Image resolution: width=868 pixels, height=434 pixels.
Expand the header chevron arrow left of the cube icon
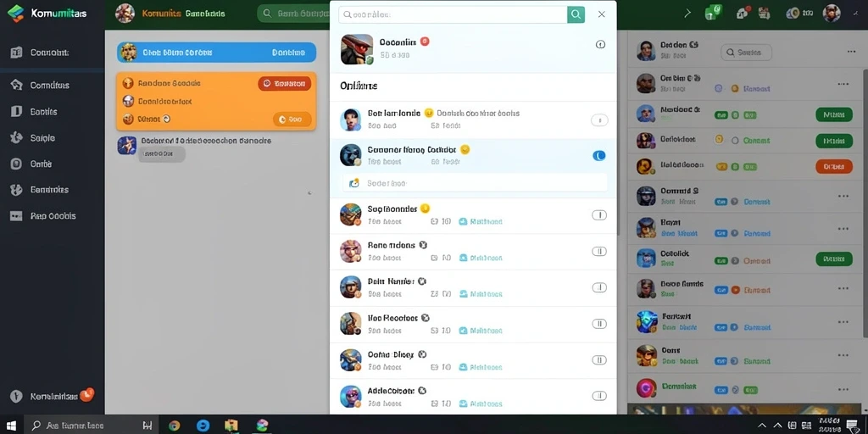pos(687,14)
